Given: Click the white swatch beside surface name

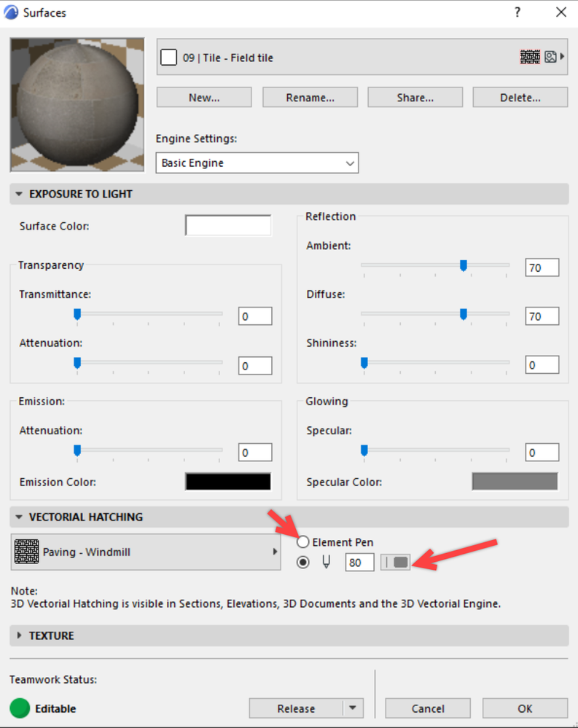Looking at the screenshot, I should tap(168, 58).
